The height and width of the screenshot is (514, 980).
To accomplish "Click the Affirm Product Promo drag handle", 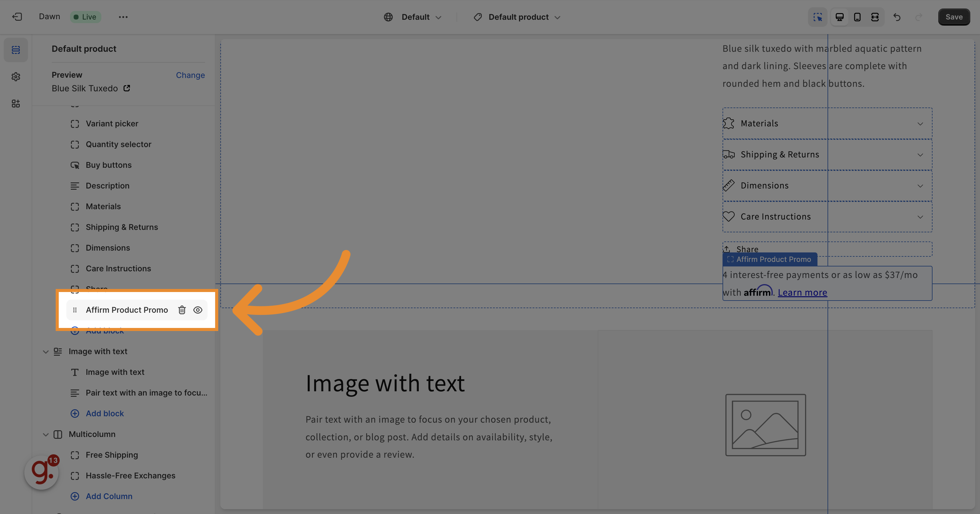I will point(75,310).
